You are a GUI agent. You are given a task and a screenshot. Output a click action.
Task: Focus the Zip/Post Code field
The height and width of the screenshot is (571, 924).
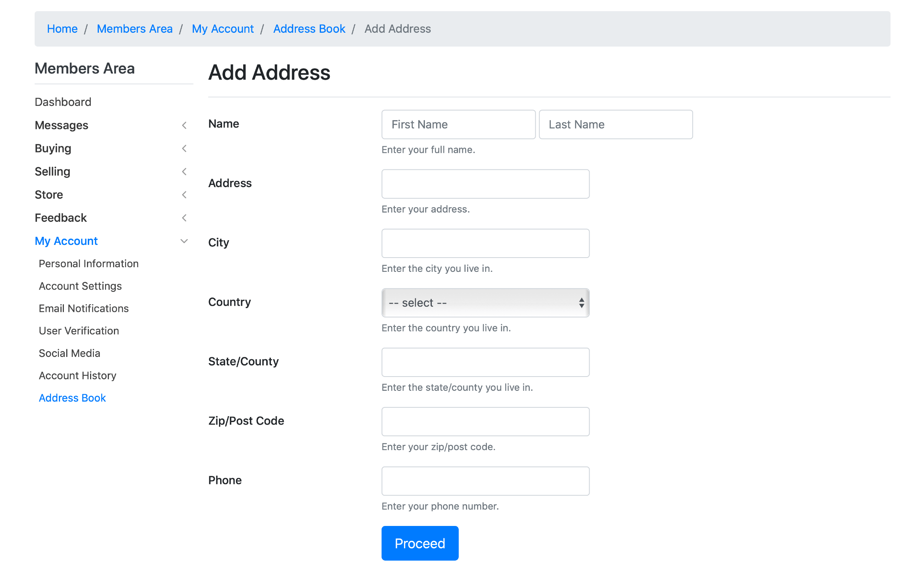[x=485, y=422]
